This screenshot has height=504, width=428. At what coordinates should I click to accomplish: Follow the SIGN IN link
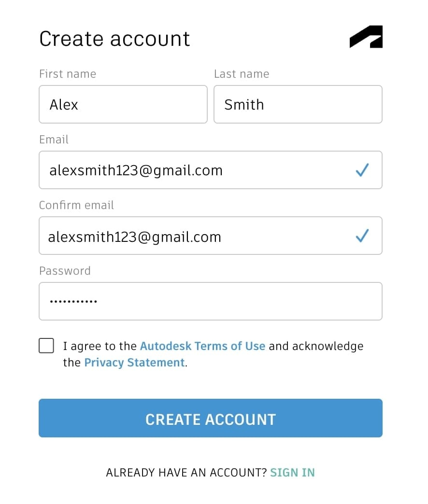292,472
